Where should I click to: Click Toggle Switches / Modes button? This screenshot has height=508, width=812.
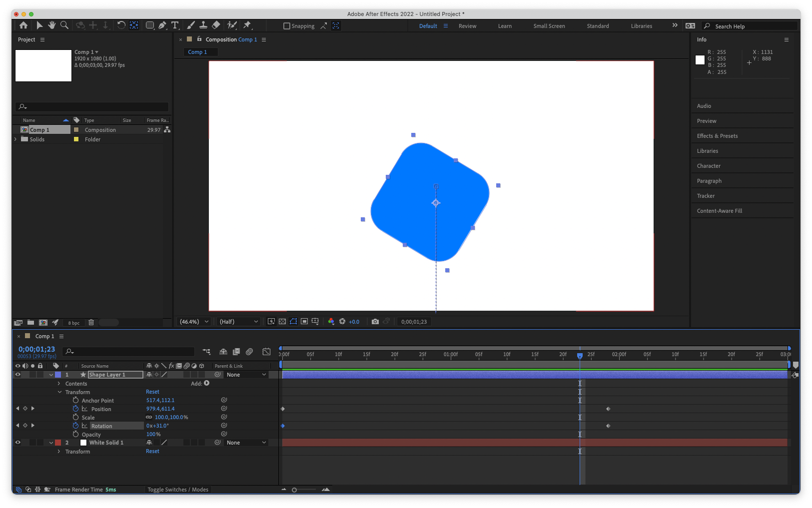click(x=178, y=490)
